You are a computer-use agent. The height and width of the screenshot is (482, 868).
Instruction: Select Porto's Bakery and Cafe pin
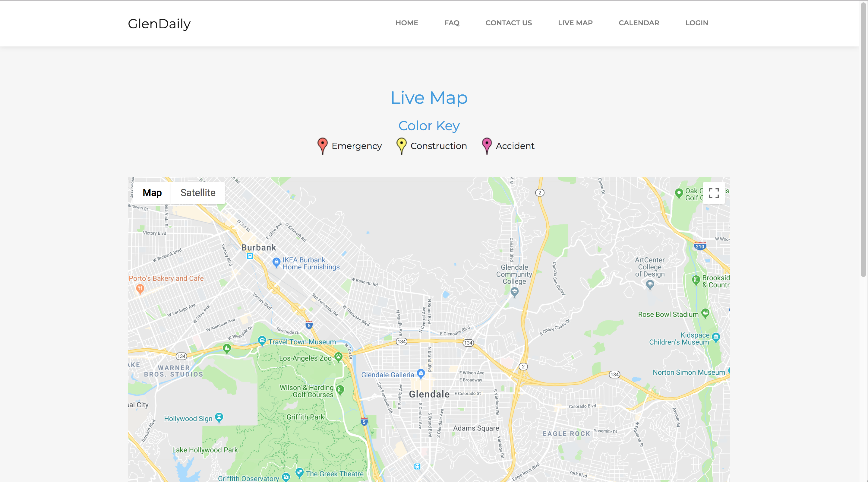pyautogui.click(x=140, y=289)
